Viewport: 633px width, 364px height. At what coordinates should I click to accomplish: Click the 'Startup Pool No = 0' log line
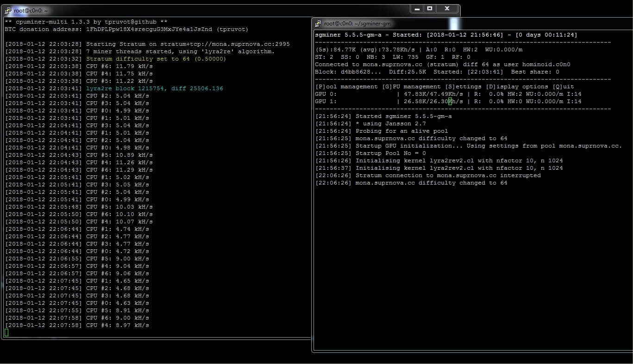(370, 153)
